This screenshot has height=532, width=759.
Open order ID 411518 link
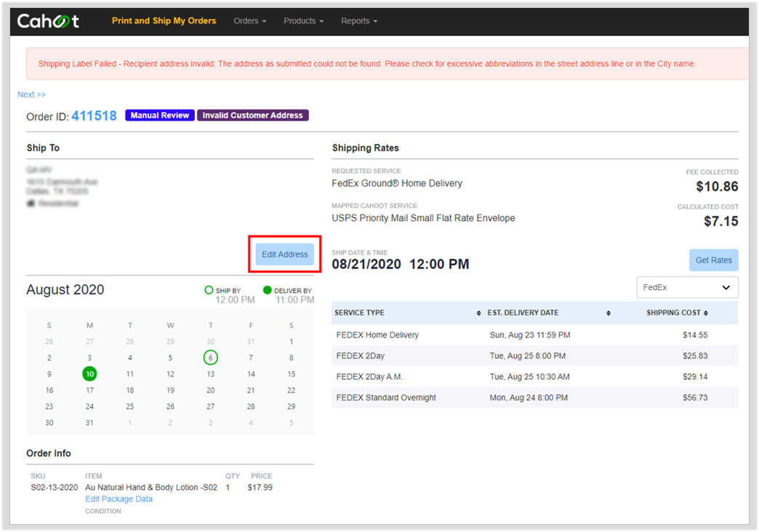click(94, 116)
